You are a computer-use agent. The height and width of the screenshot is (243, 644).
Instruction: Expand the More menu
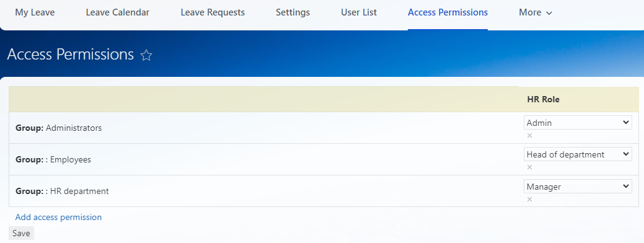tap(536, 13)
